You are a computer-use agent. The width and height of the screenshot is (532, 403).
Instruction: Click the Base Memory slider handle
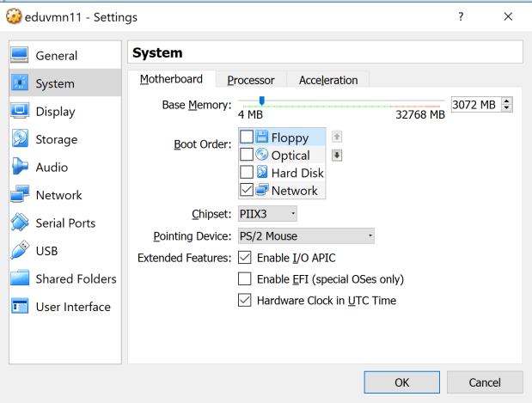[x=261, y=101]
